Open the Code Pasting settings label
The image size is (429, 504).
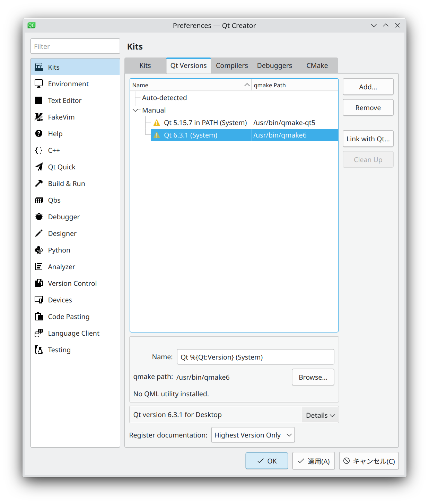click(x=69, y=317)
